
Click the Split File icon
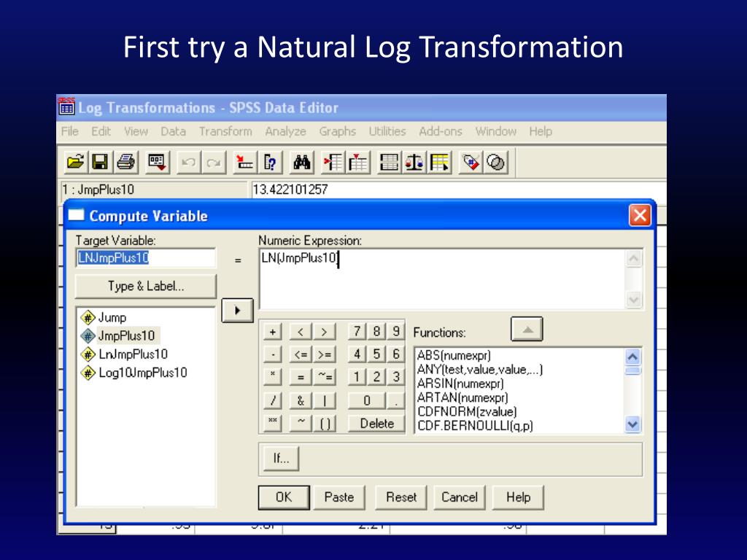[389, 163]
